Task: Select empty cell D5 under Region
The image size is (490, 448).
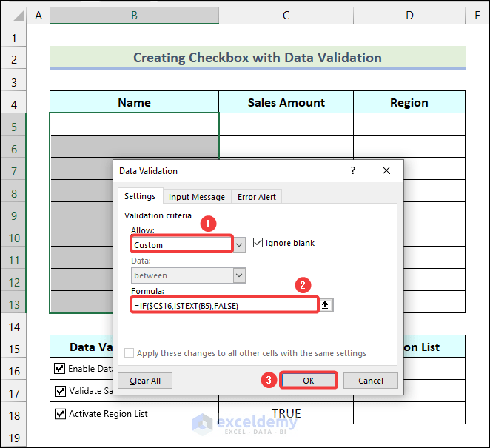Action: (409, 124)
